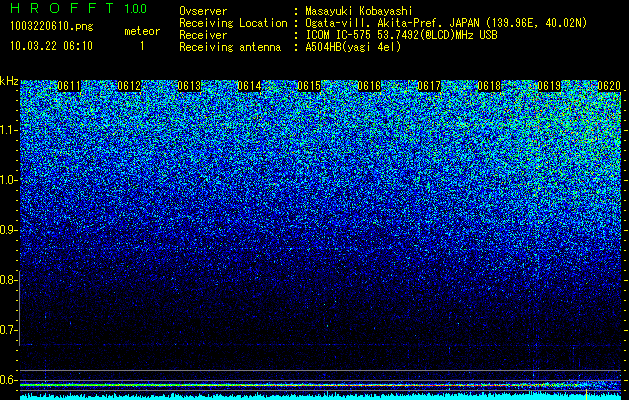Click the ICOM IC-575 receiver description
Image resolution: width=629 pixels, height=400 pixels.
coord(401,35)
